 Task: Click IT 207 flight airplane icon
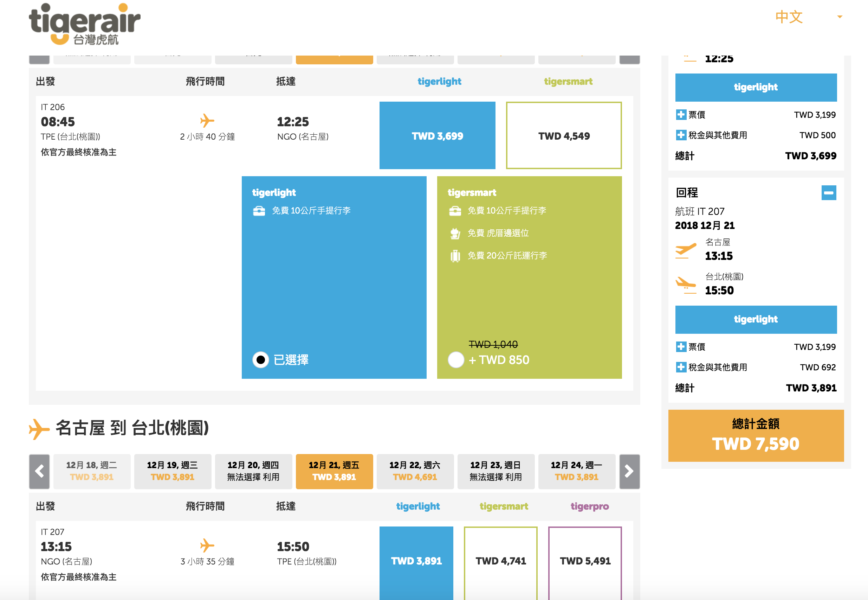(207, 545)
